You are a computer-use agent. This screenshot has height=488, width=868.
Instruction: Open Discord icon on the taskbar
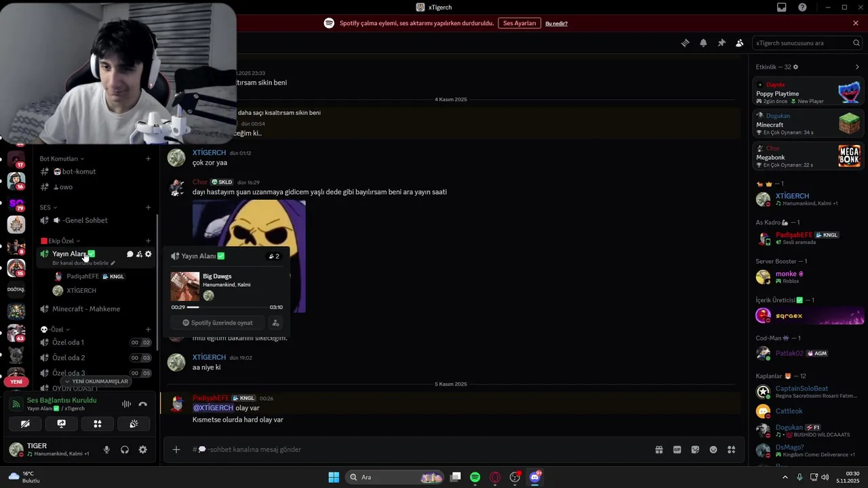(535, 477)
